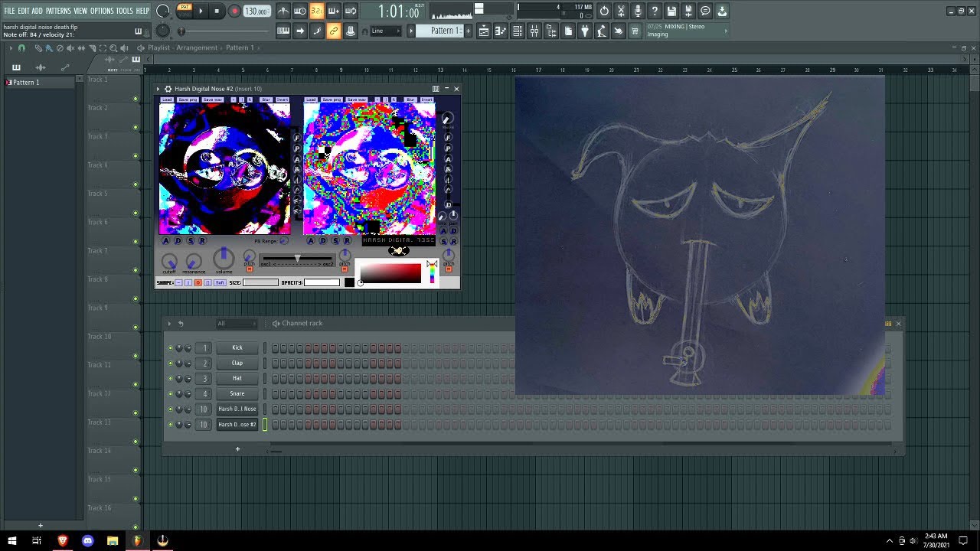
Task: Open the question mark help icon
Action: tap(654, 11)
